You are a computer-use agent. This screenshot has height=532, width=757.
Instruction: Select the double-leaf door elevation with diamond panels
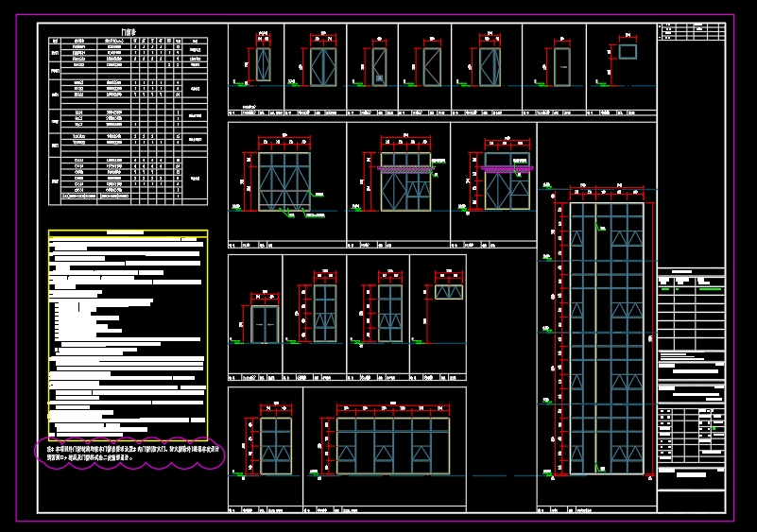(323, 67)
